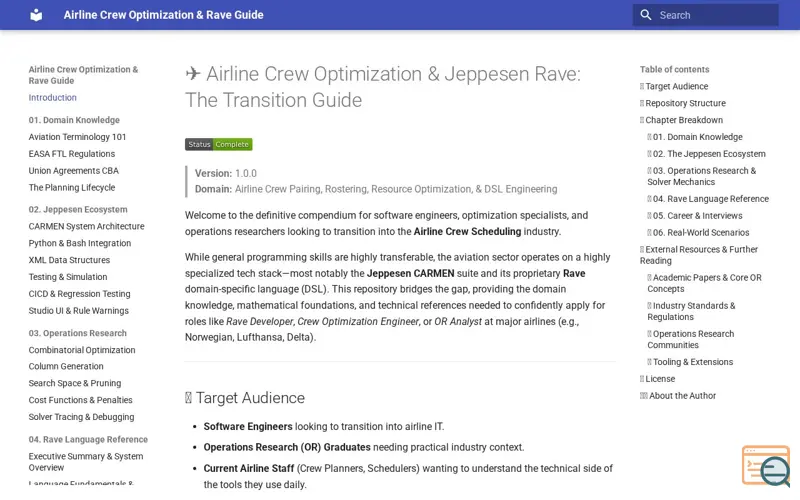Screen dimensions: 800x500
Task: Open Column Generation page
Action: pos(66,366)
